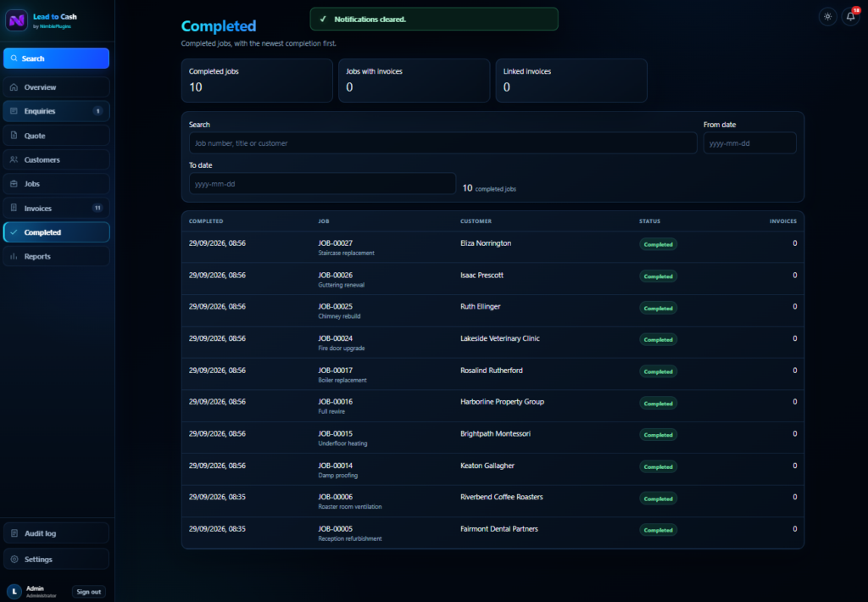The width and height of the screenshot is (868, 602).
Task: Open the Invoices section
Action: coord(57,208)
